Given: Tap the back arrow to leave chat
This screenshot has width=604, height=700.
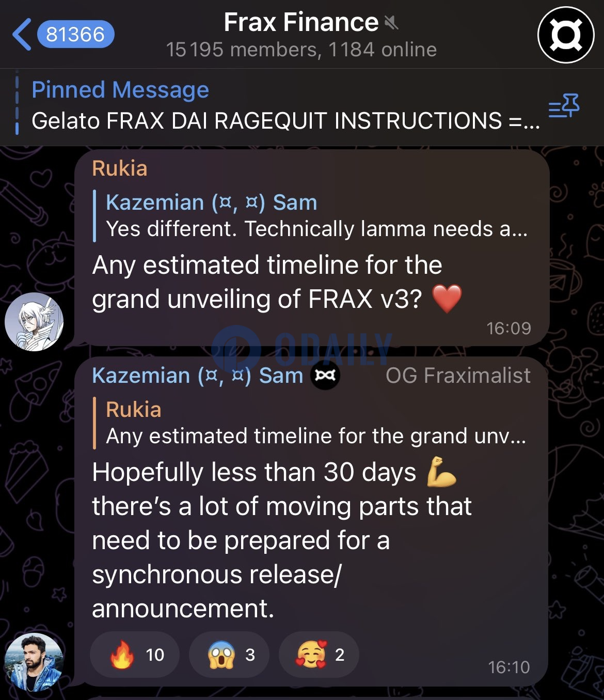Looking at the screenshot, I should tap(22, 35).
